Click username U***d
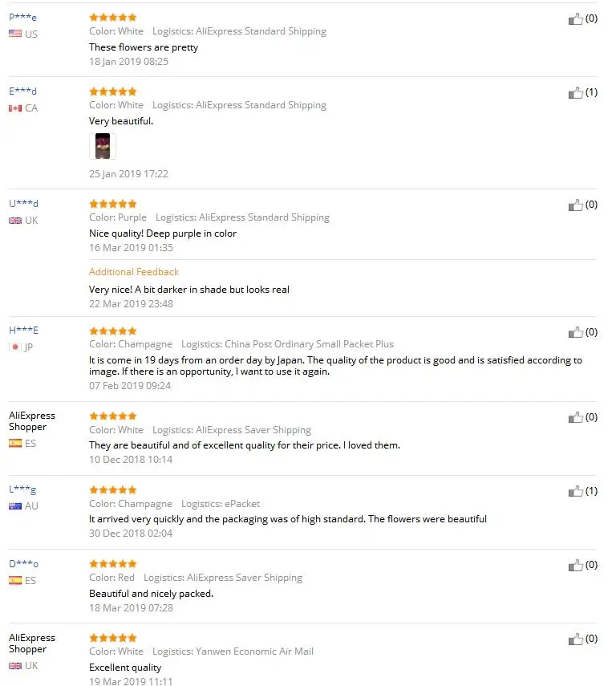 pyautogui.click(x=23, y=204)
